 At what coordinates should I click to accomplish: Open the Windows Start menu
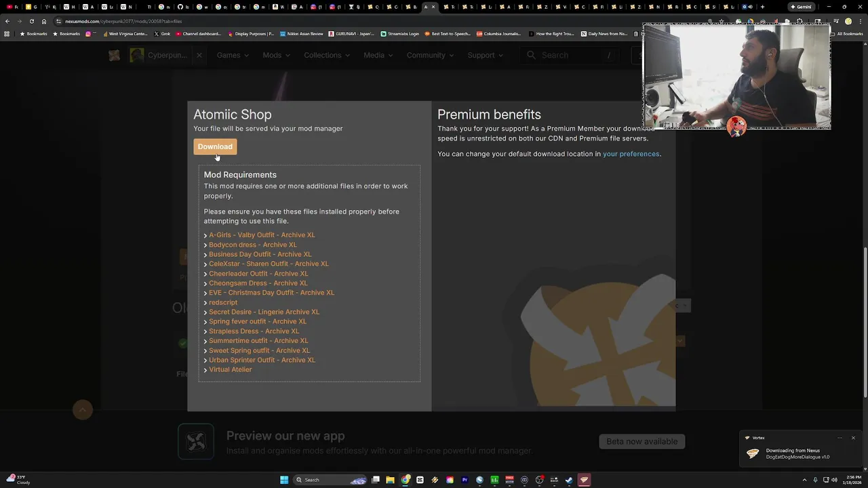pos(284,480)
